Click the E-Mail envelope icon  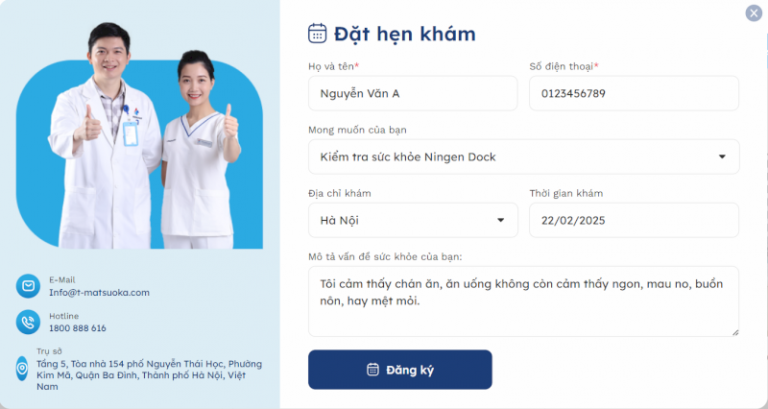click(x=28, y=286)
